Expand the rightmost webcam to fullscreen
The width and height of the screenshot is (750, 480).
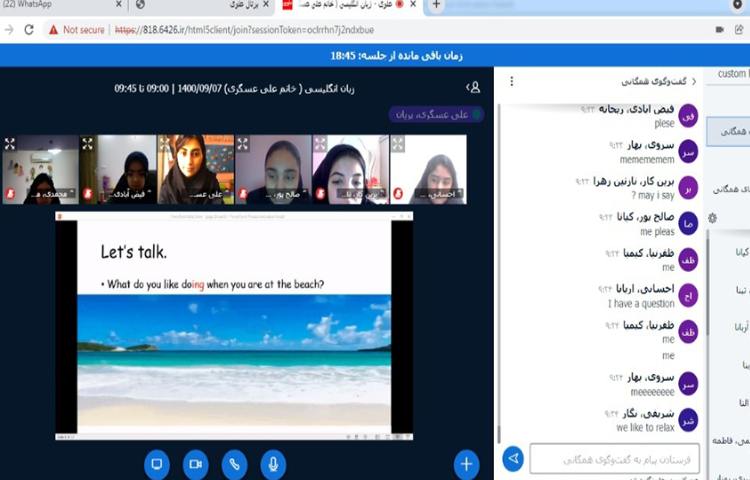[398, 144]
